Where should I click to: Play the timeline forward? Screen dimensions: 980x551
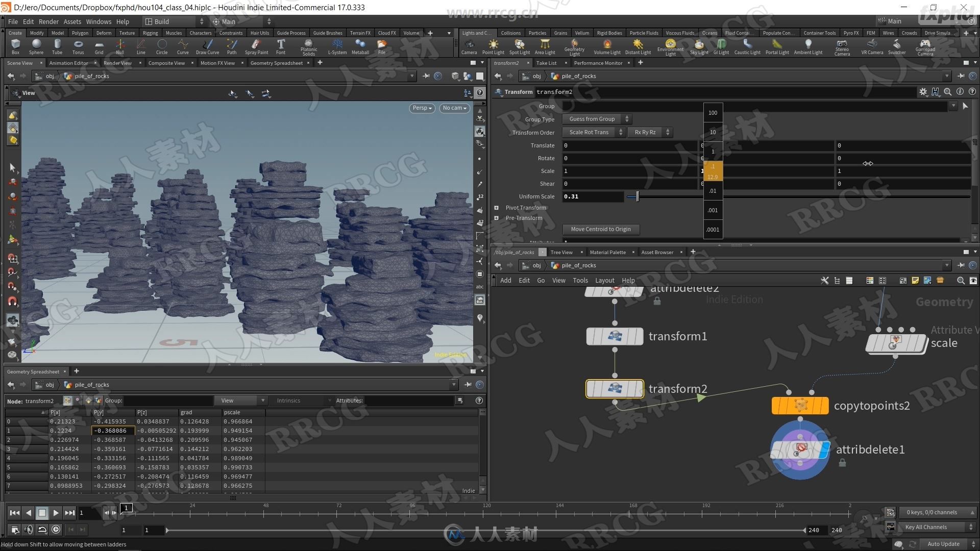56,513
